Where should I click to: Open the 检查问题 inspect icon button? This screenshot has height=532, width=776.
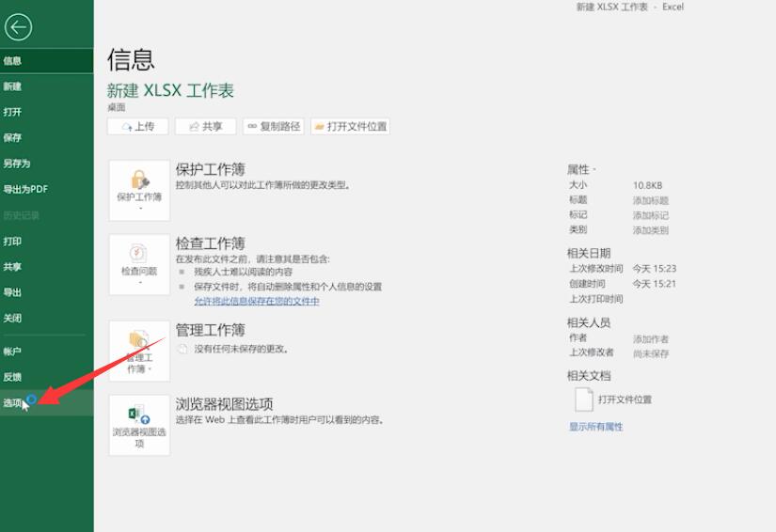[x=139, y=264]
